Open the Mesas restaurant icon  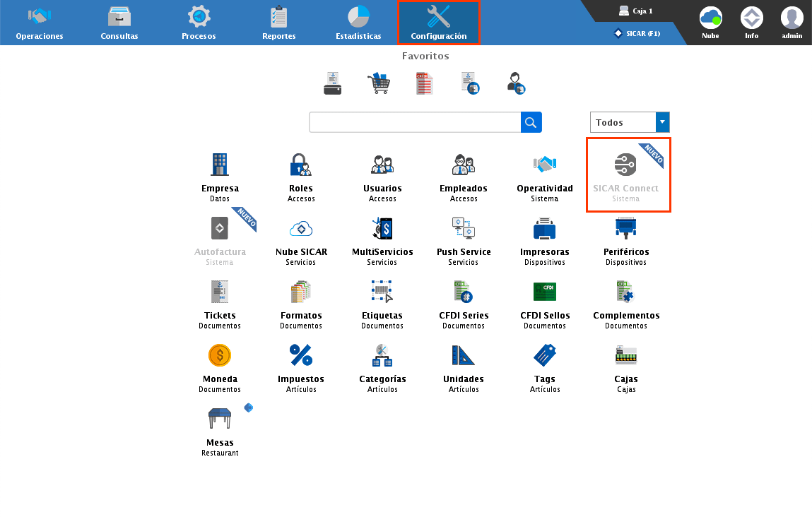(220, 420)
